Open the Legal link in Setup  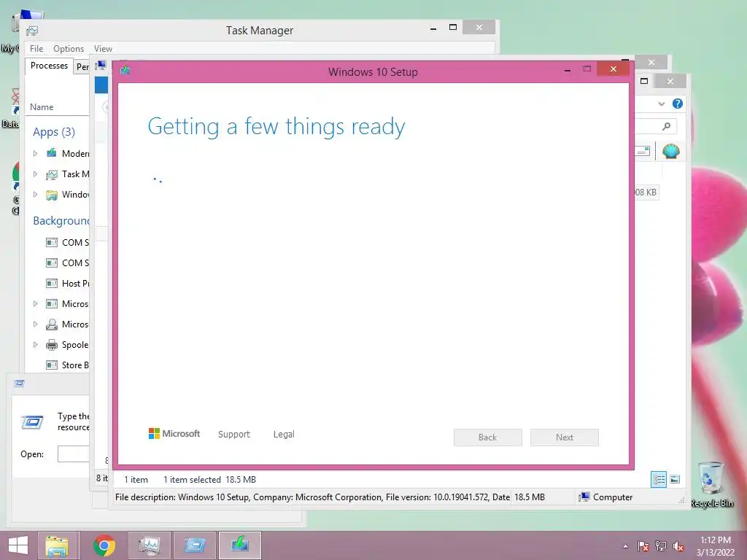point(284,435)
